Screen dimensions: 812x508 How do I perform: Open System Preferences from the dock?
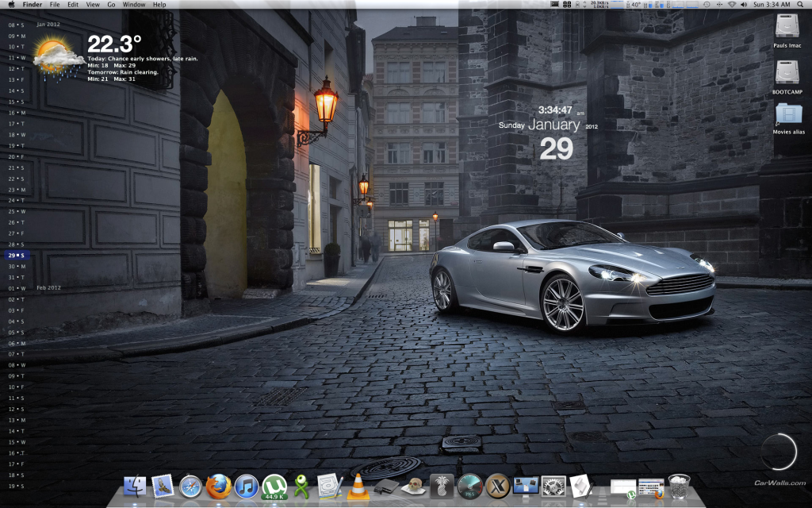pos(553,486)
